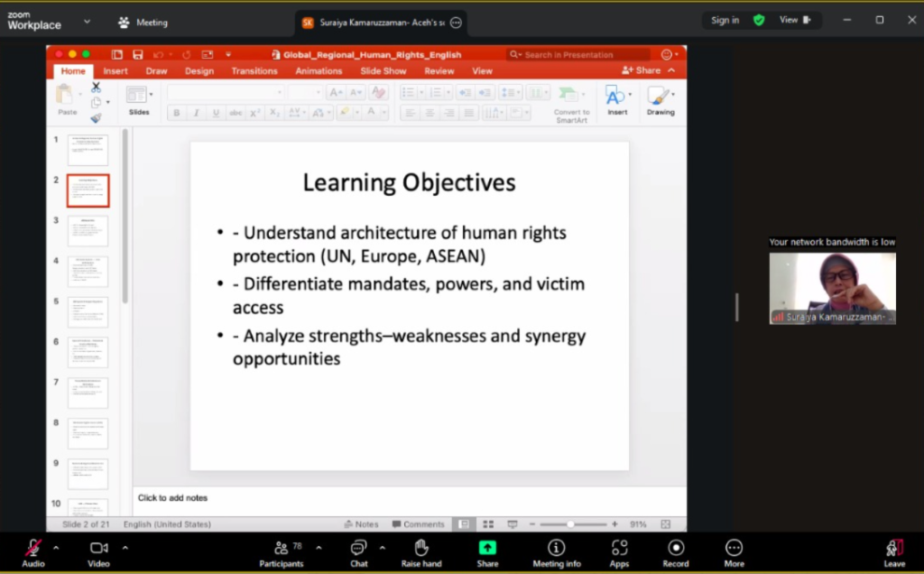Click Convert to SmartArt
The height and width of the screenshot is (574, 924).
571,105
